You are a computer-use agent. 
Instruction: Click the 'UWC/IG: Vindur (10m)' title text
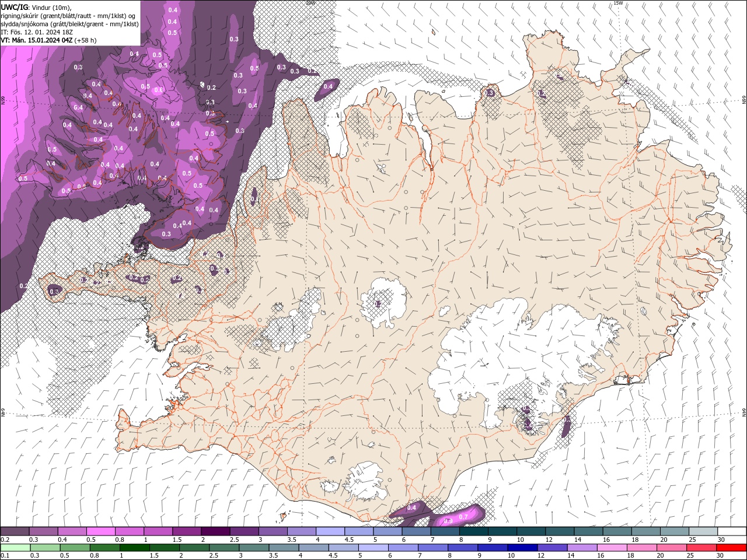36,7
